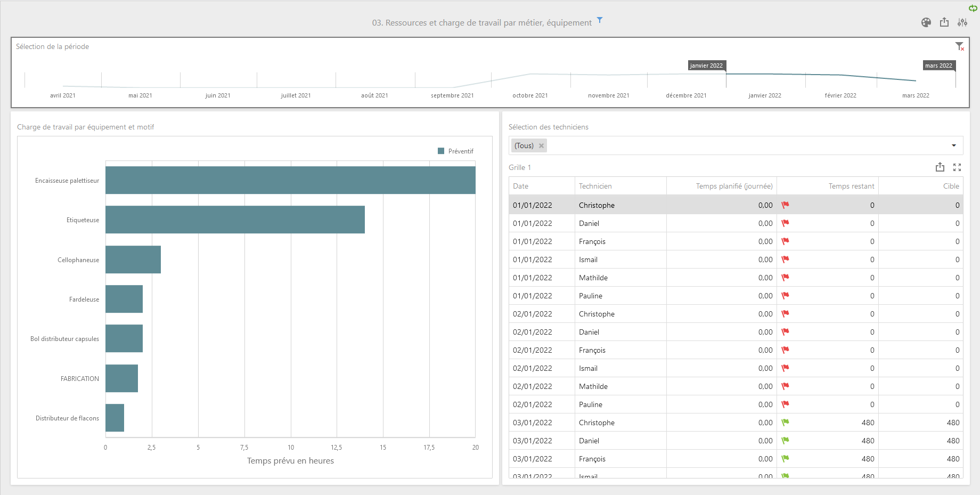Click the green refresh icon at top right
This screenshot has width=980, height=495.
click(x=973, y=8)
